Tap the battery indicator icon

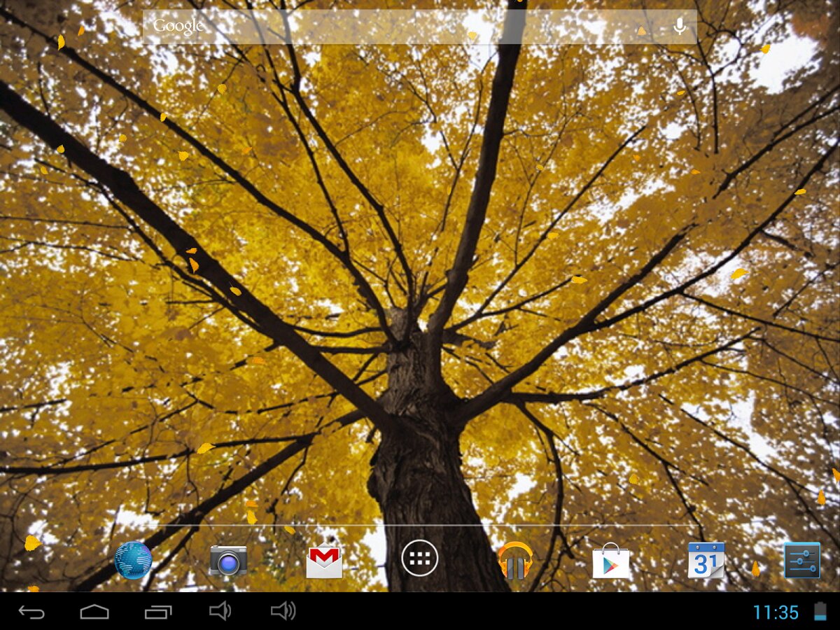point(820,612)
